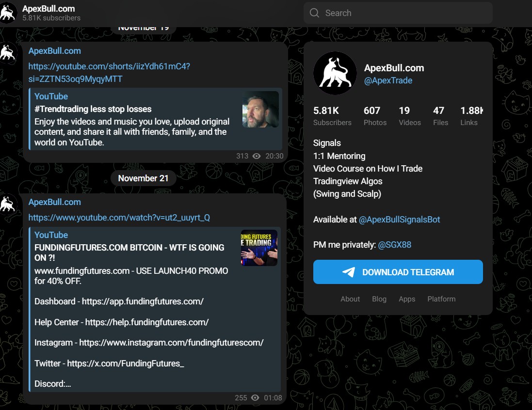Screen dimensions: 532x410
Task: Click the 01:08 message timestamp
Action: pyautogui.click(x=273, y=398)
